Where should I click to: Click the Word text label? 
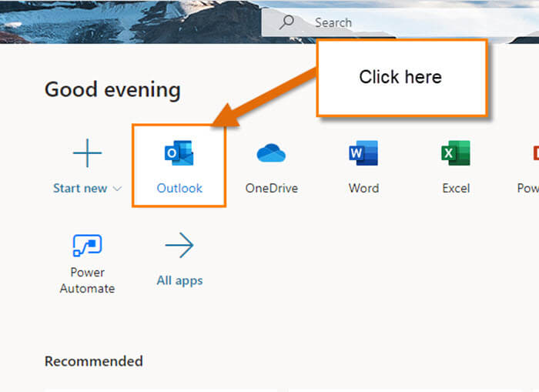pos(363,189)
